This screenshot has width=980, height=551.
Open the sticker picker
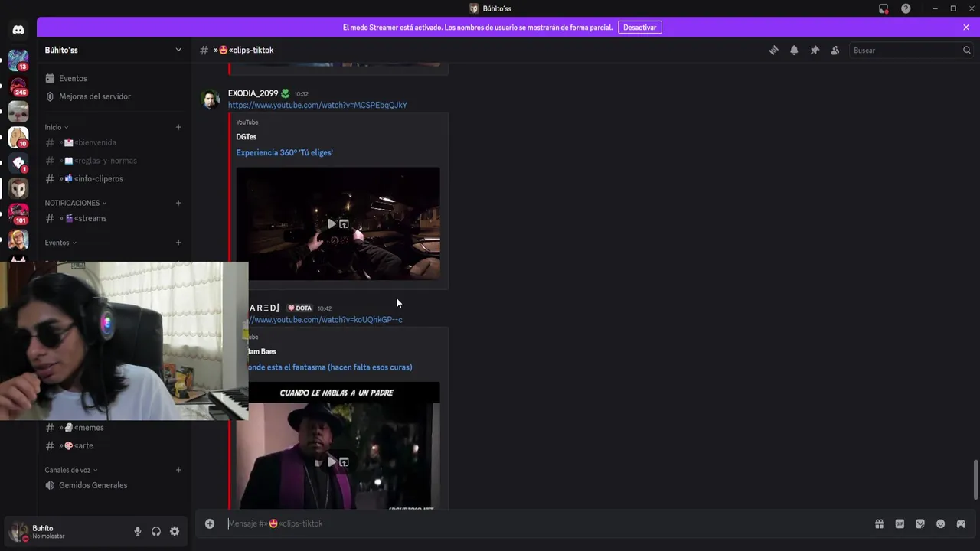[x=920, y=524]
